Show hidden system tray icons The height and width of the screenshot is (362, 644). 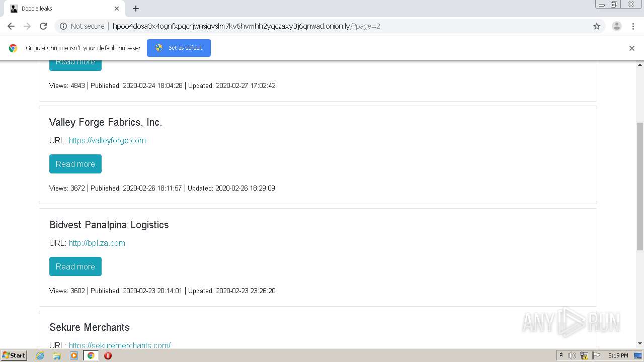pos(561,355)
